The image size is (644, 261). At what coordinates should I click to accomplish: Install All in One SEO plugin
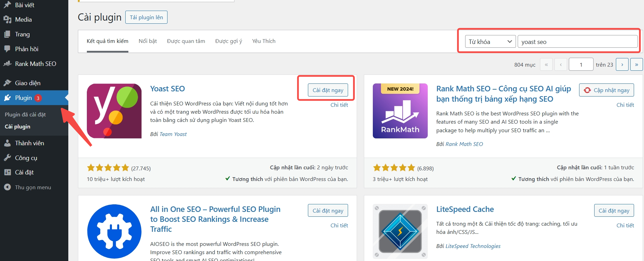pyautogui.click(x=328, y=211)
